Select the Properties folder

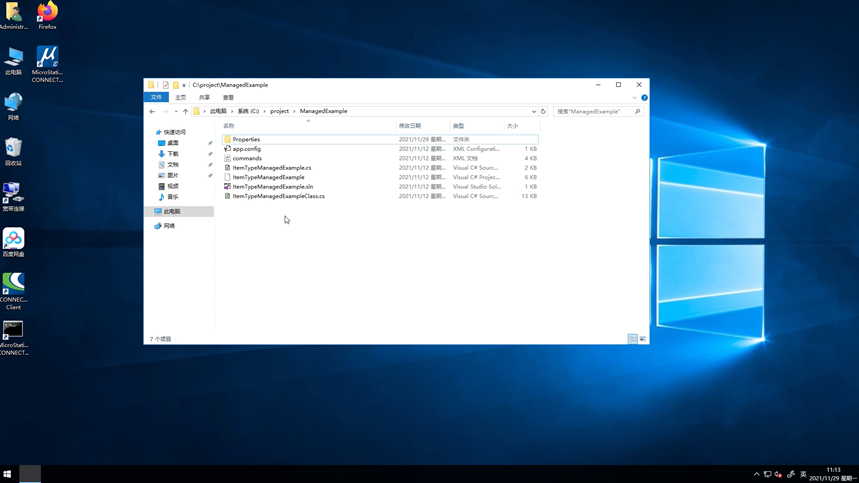coord(380,140)
